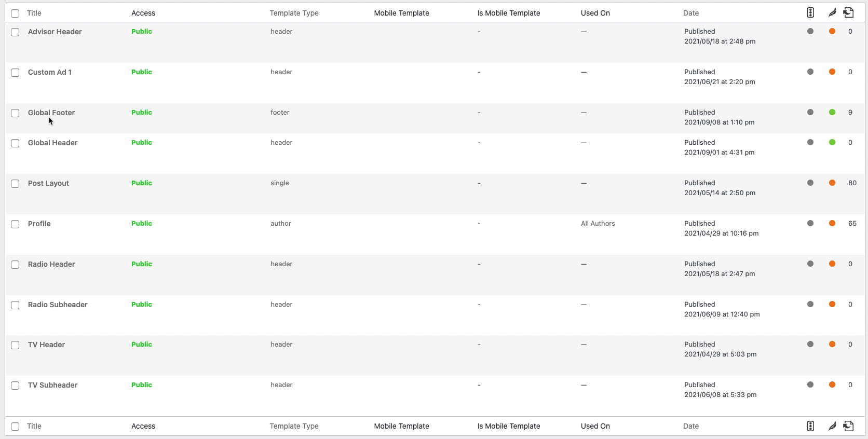868x439 pixels.
Task: Click the links export icon in bottom footer row
Action: click(x=848, y=426)
